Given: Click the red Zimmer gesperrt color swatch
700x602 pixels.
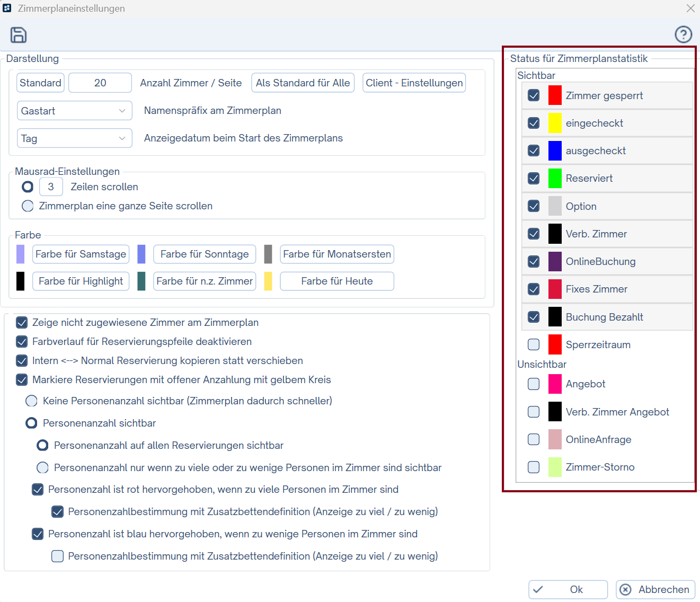Looking at the screenshot, I should point(554,95).
